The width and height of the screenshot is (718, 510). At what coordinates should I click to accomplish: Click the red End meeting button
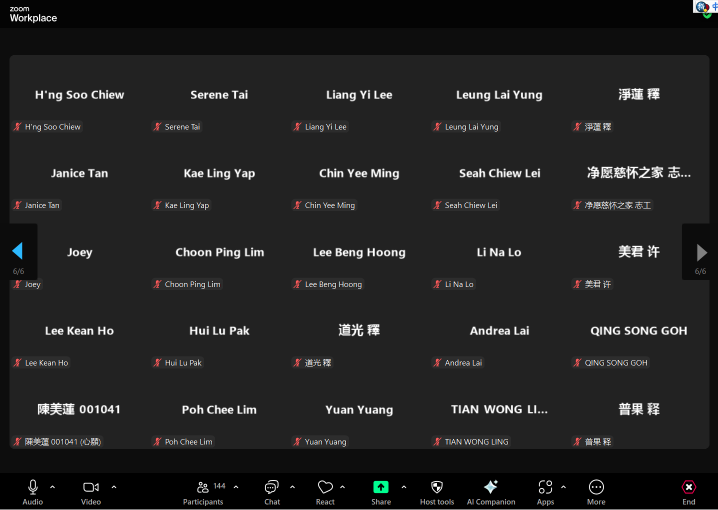(x=689, y=487)
